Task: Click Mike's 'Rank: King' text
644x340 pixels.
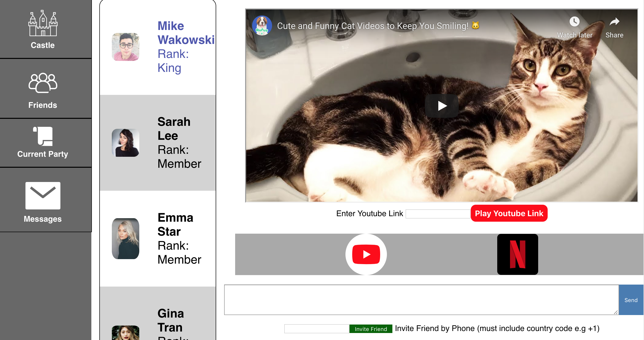Action: click(173, 61)
